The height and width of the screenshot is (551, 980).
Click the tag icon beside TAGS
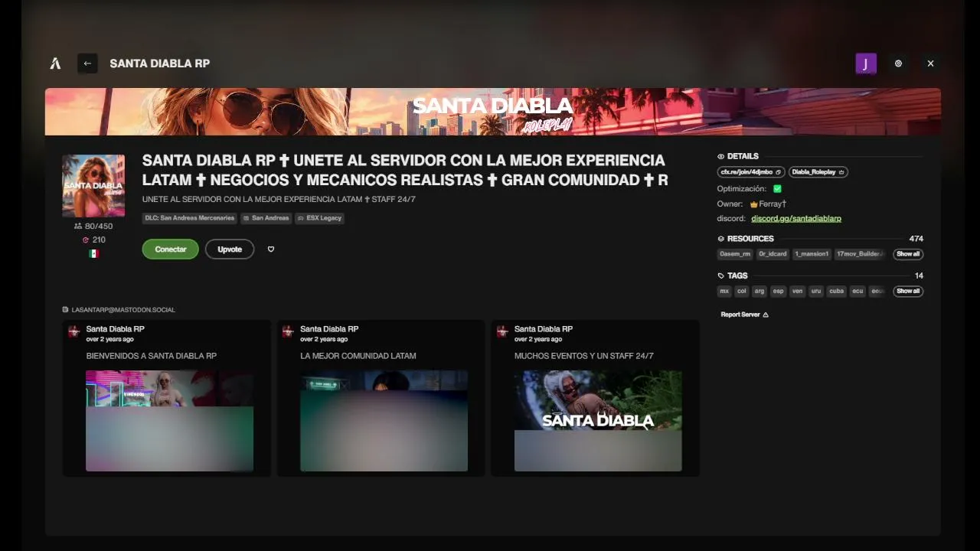click(x=720, y=275)
